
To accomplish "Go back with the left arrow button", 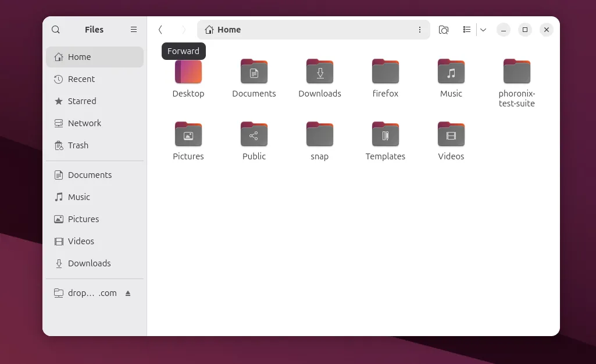I will point(160,30).
